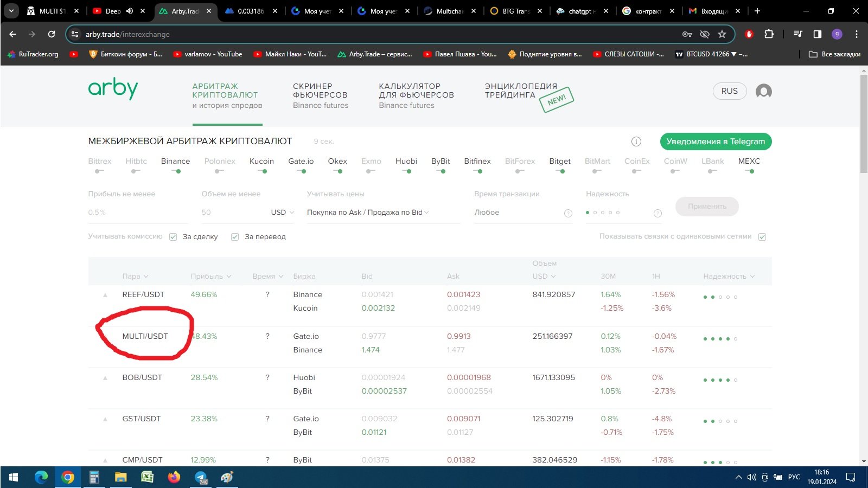Open 'Скринер фьючерсов' navigation item

[x=321, y=95]
